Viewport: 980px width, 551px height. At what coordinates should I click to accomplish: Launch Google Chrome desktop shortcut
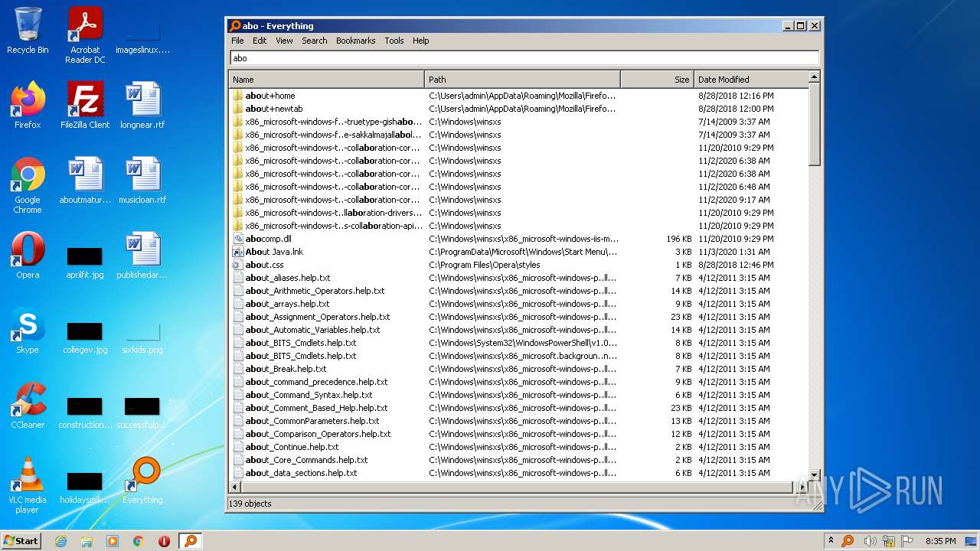point(28,185)
